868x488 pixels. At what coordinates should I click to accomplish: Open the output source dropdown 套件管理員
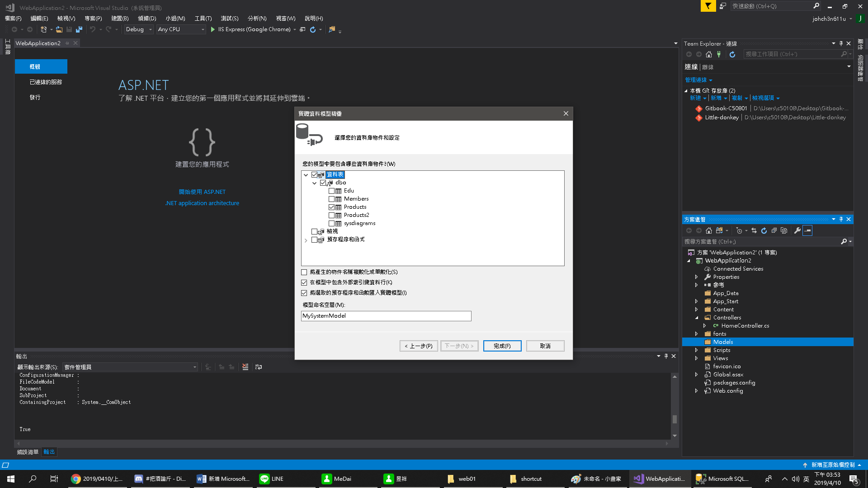pyautogui.click(x=130, y=367)
